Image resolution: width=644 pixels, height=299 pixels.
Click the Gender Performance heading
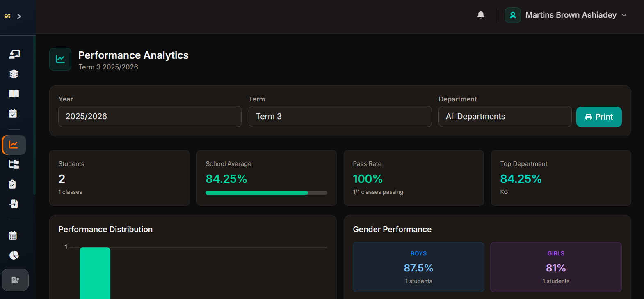pos(392,229)
